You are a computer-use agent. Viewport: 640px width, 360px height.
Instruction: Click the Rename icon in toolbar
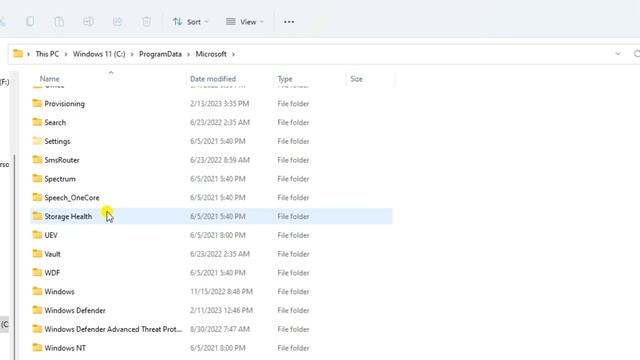pyautogui.click(x=88, y=22)
